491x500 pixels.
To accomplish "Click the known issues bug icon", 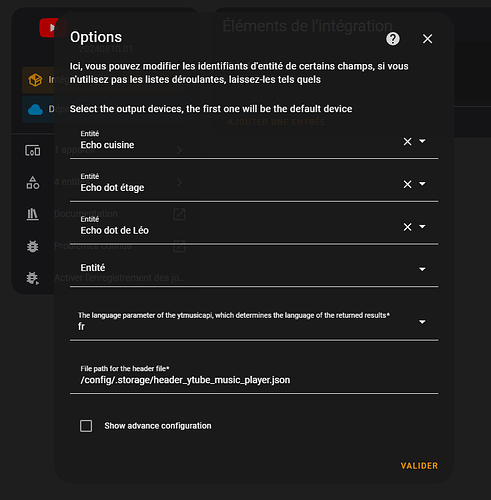I will 33,246.
